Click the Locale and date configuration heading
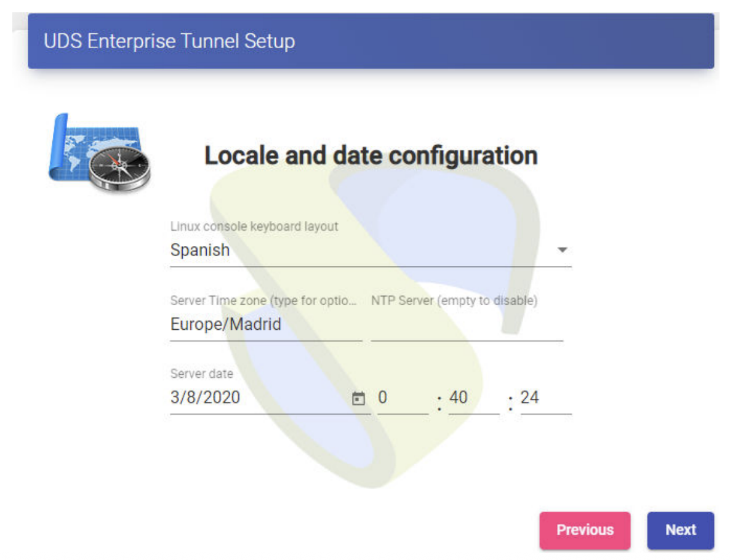The width and height of the screenshot is (730, 560). (x=371, y=156)
